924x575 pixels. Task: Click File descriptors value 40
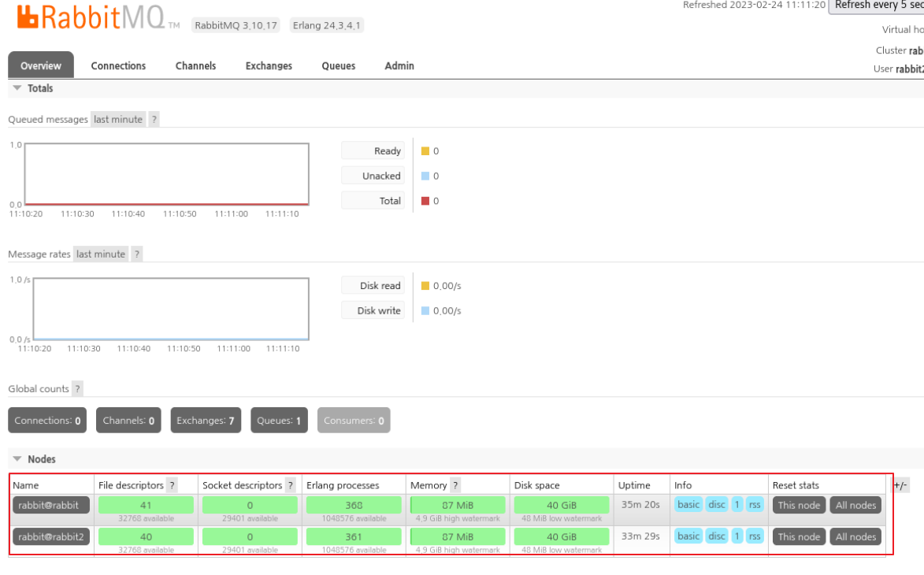click(146, 537)
